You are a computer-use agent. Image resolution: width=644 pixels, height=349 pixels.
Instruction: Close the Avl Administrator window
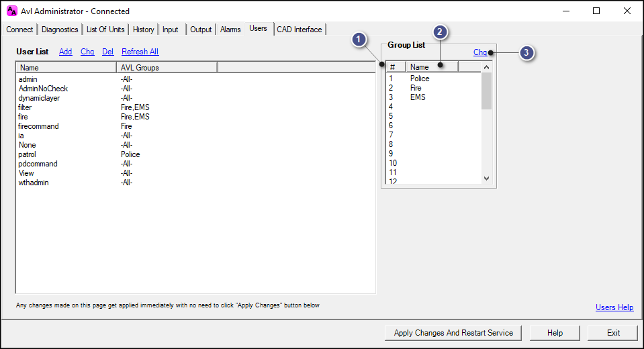point(627,11)
